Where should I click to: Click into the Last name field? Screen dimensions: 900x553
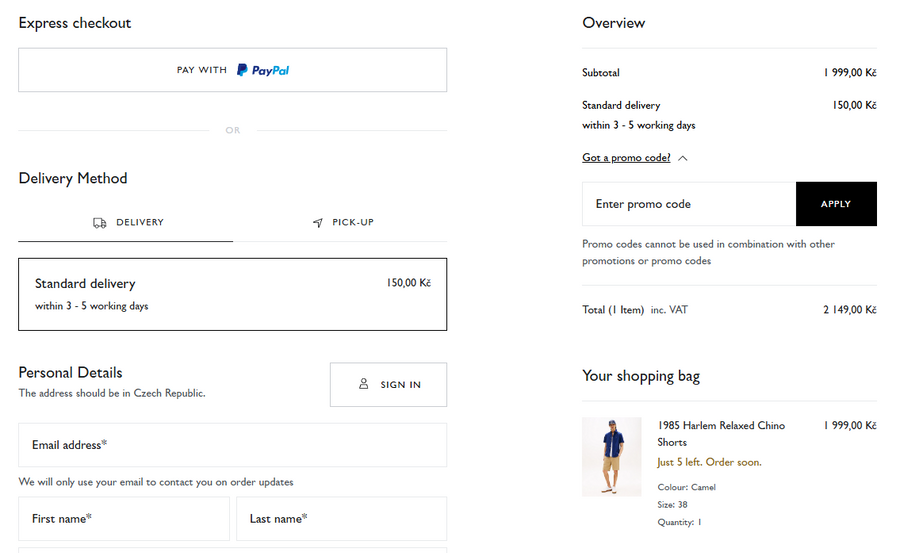341,519
